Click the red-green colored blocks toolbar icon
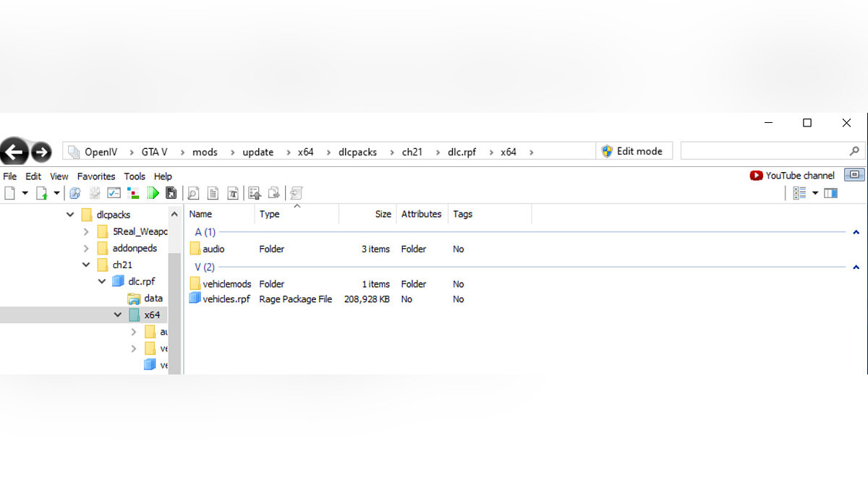The width and height of the screenshot is (868, 488). point(133,193)
